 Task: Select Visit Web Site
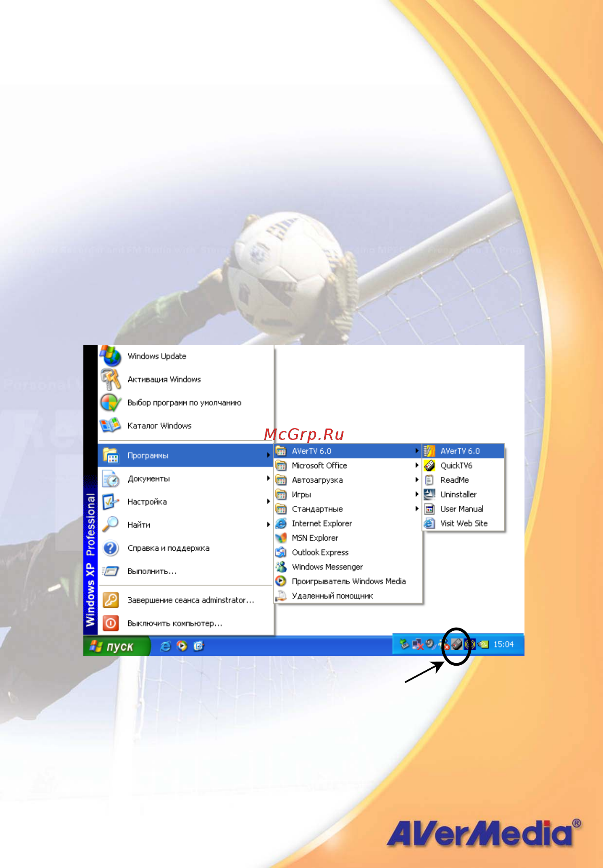pyautogui.click(x=463, y=524)
